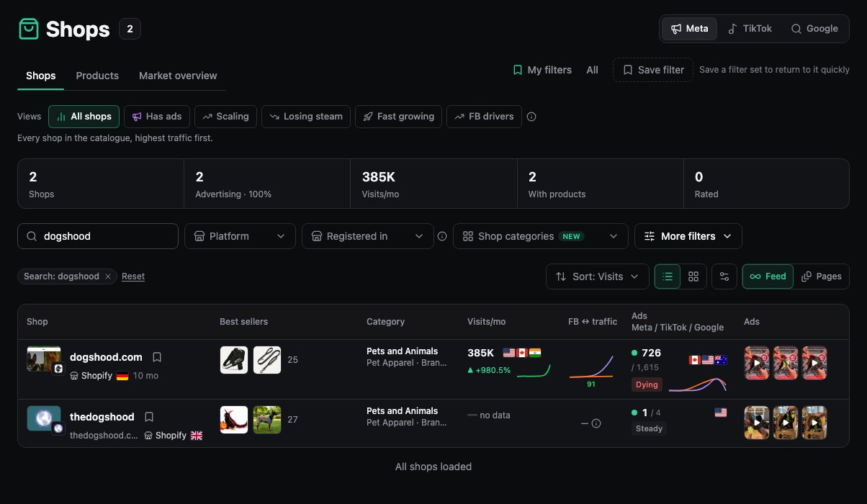This screenshot has width=867, height=504.
Task: Open the views info icon after FB drivers
Action: pos(531,117)
